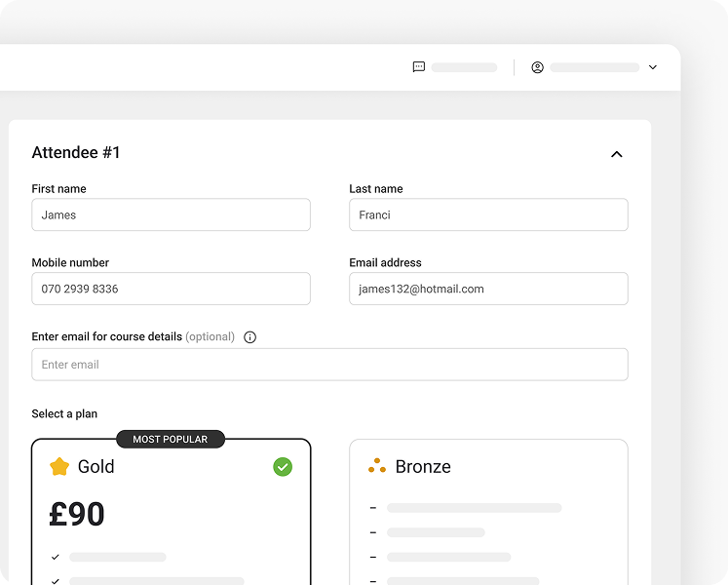The image size is (728, 585).
Task: Select the Last name field containing Franci
Action: 488,214
